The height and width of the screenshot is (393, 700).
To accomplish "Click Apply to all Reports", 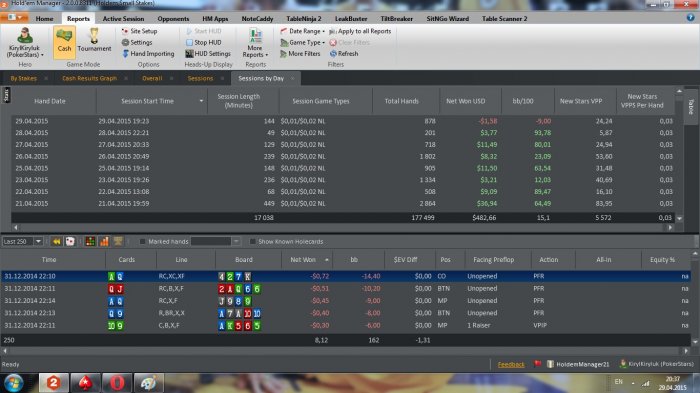I will [360, 31].
